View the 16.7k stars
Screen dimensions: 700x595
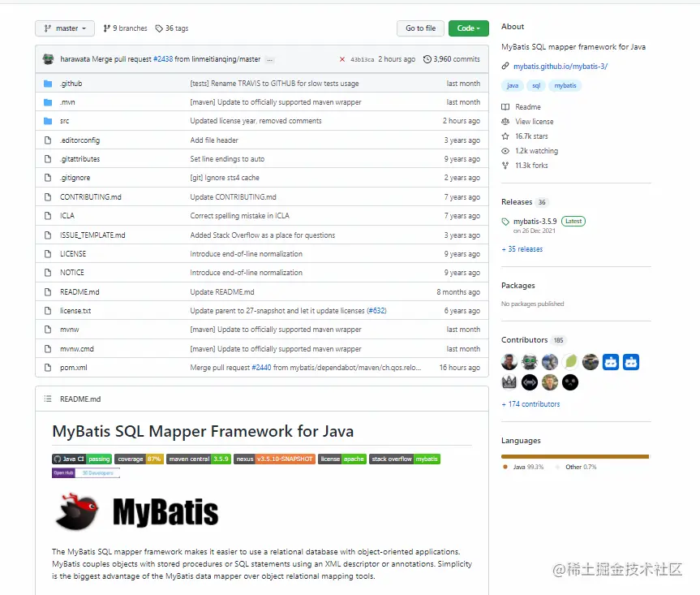pos(525,136)
